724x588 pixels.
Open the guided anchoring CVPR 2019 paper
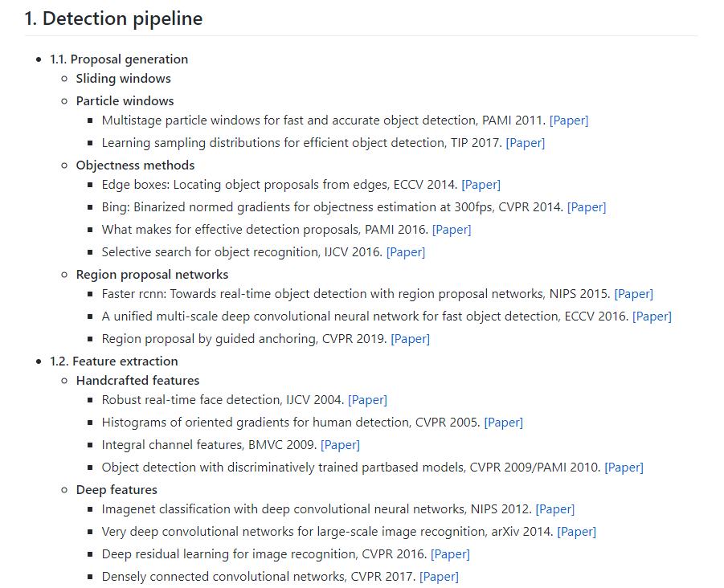pyautogui.click(x=411, y=339)
